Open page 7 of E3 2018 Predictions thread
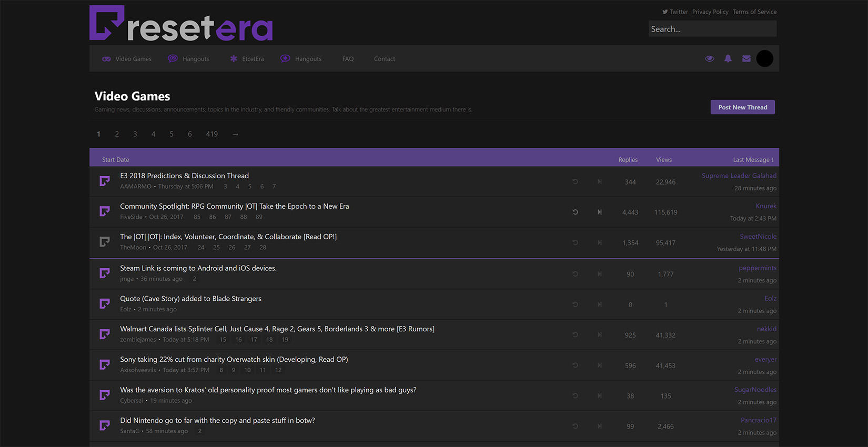Viewport: 868px width, 447px height. 274,187
